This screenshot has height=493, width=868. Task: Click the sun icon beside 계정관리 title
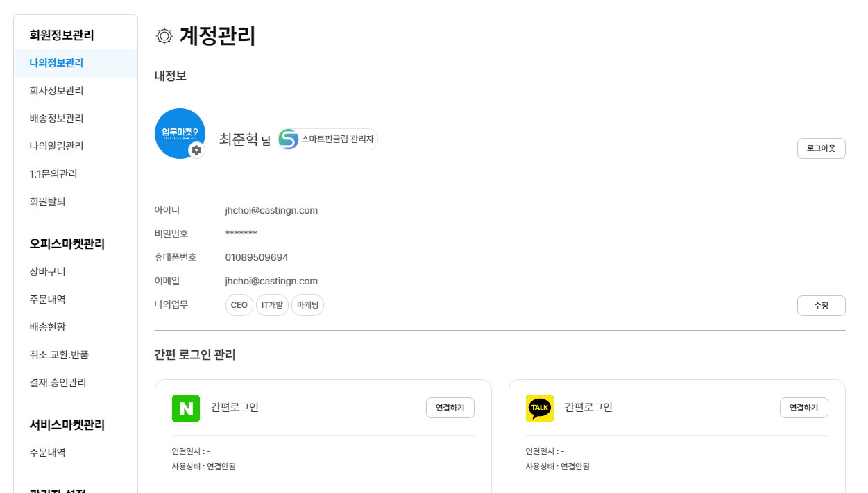[x=164, y=36]
